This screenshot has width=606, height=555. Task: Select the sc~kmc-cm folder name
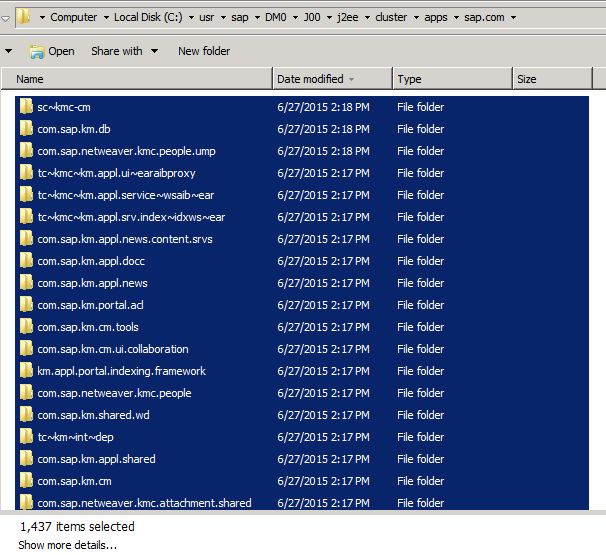tap(64, 107)
